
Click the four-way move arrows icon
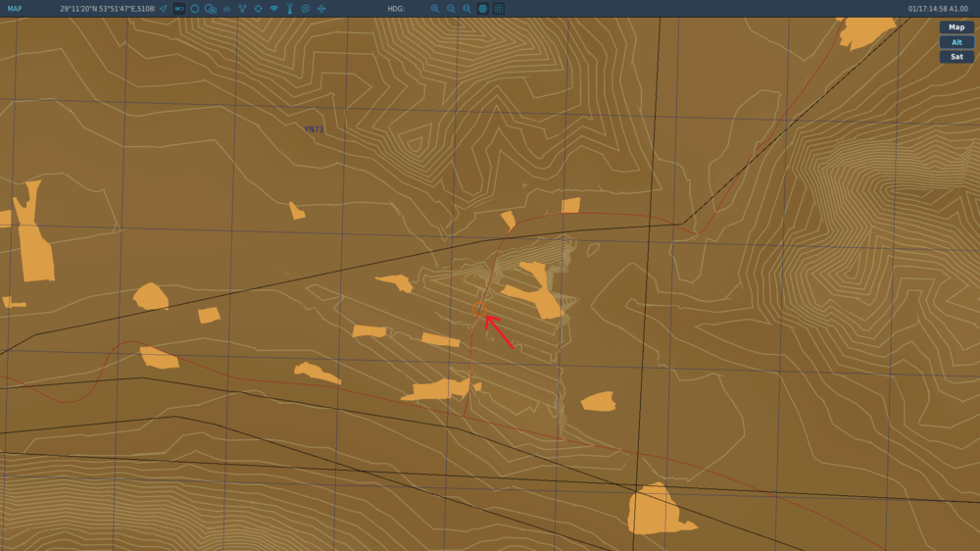click(x=321, y=9)
